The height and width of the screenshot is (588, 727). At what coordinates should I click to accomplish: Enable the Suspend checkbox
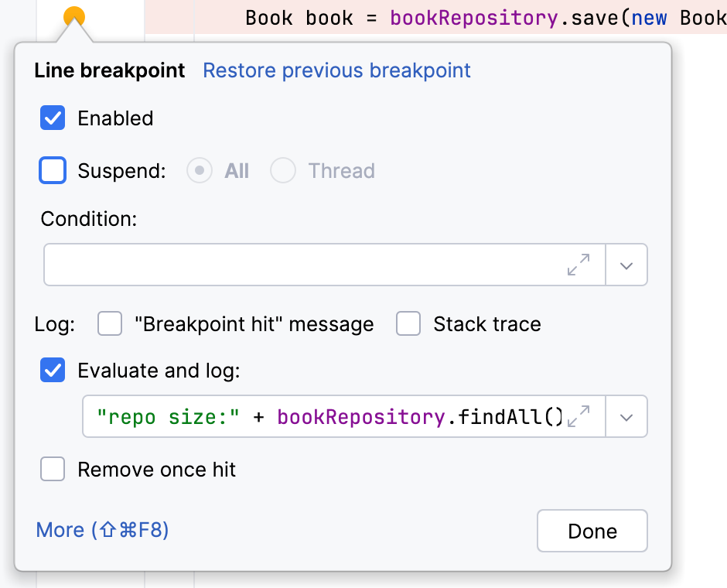coord(52,170)
